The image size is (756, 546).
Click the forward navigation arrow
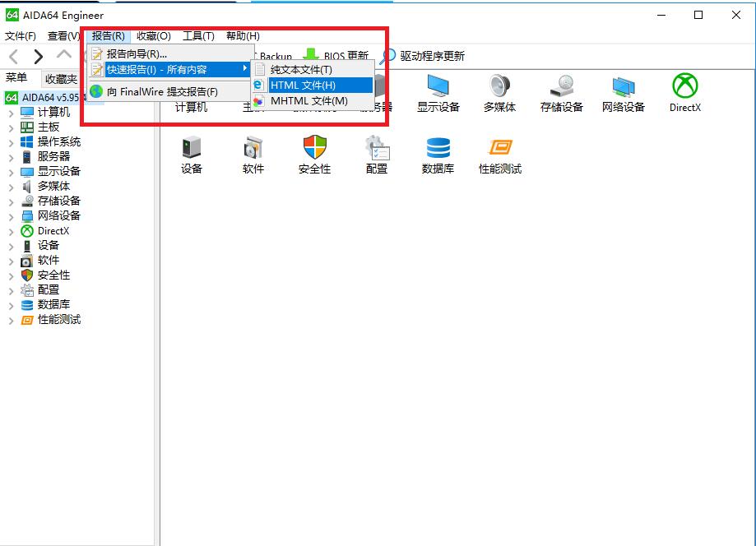point(39,56)
